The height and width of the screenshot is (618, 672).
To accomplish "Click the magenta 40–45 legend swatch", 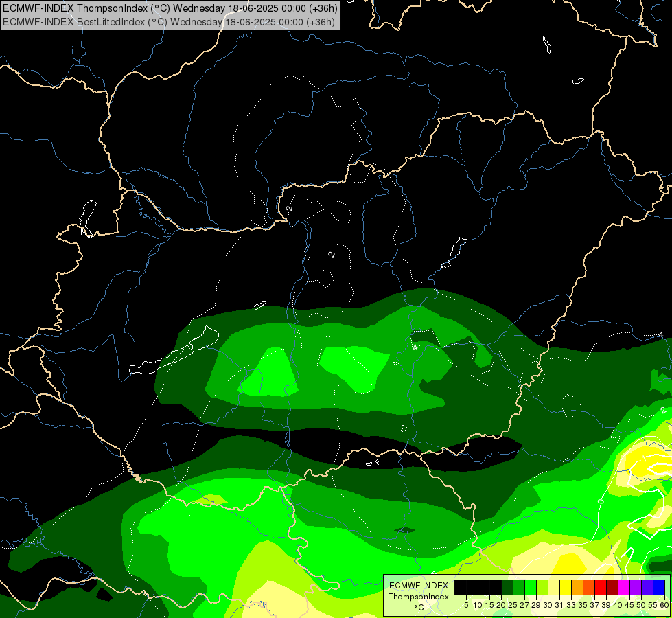I will click(x=624, y=587).
